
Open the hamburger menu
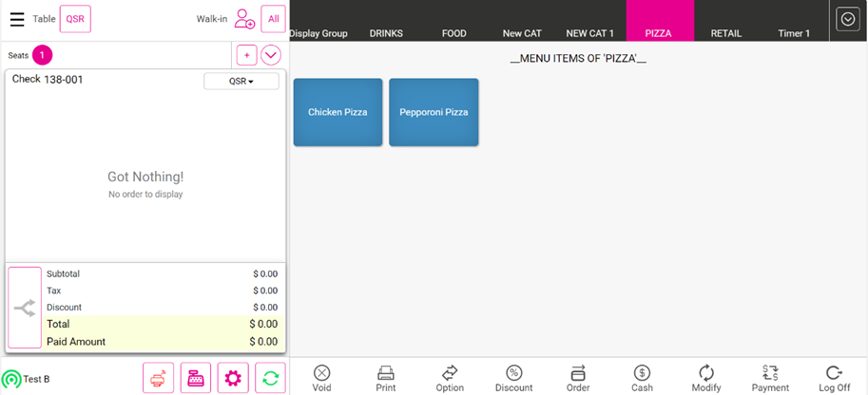(x=17, y=19)
